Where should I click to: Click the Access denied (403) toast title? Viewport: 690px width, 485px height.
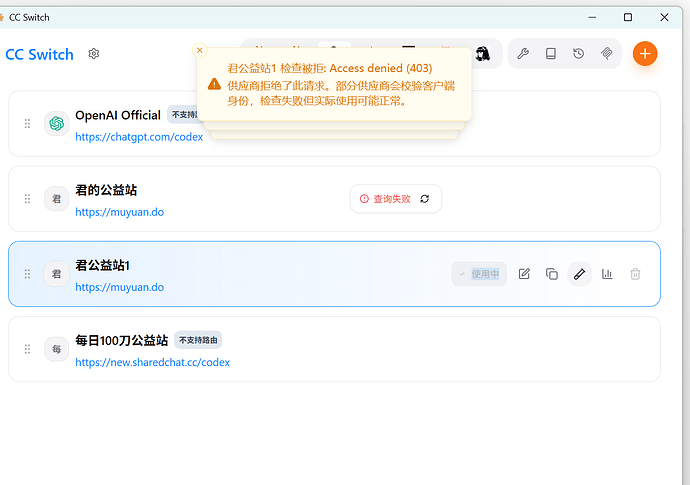point(330,68)
